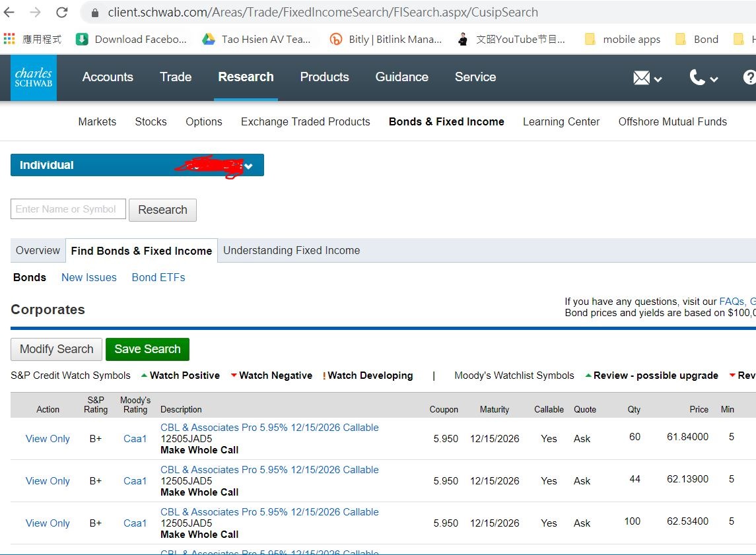Screen dimensions: 756x555
Task: Click the Corporates section heading
Action: tap(48, 310)
